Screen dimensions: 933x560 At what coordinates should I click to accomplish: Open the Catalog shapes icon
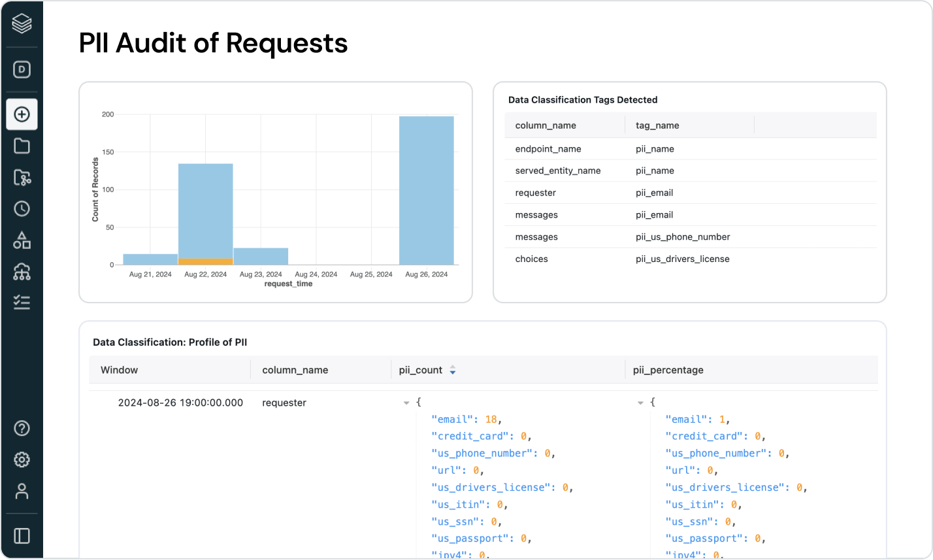click(22, 240)
